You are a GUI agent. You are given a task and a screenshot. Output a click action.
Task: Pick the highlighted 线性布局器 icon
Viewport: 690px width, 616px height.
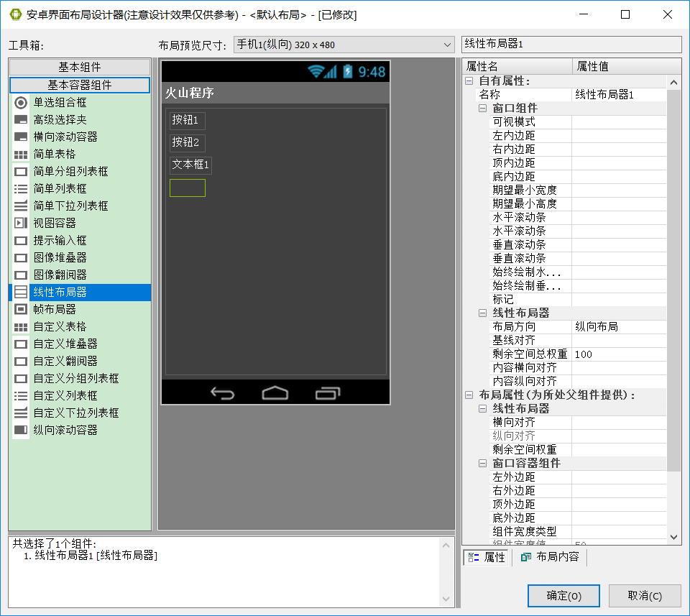[21, 292]
